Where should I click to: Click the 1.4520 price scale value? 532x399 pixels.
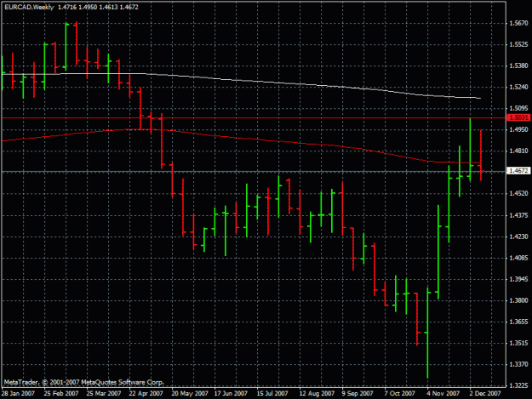[x=518, y=194]
